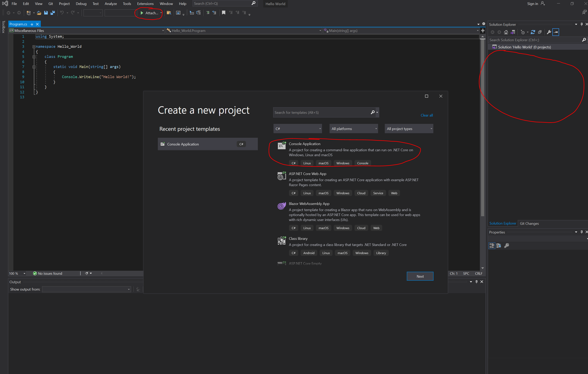Viewport: 588px width, 374px height.
Task: Click the Next button to proceed
Action: 420,276
